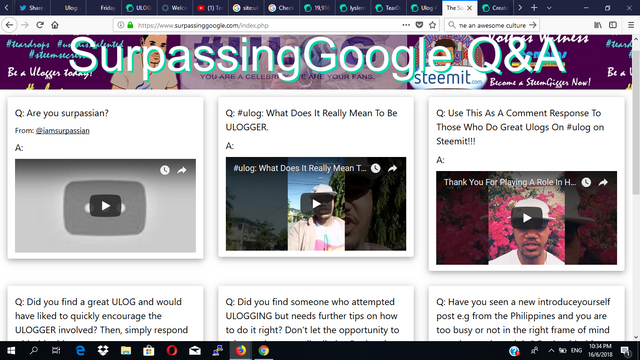Switch to the YouTube (1) tab
The image size is (640, 360).
point(211,8)
